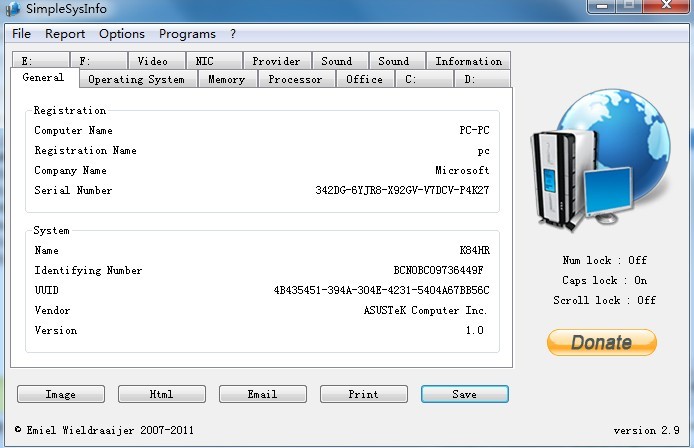This screenshot has height=448, width=694.
Task: Switch to the Memory tab
Action: 227,80
